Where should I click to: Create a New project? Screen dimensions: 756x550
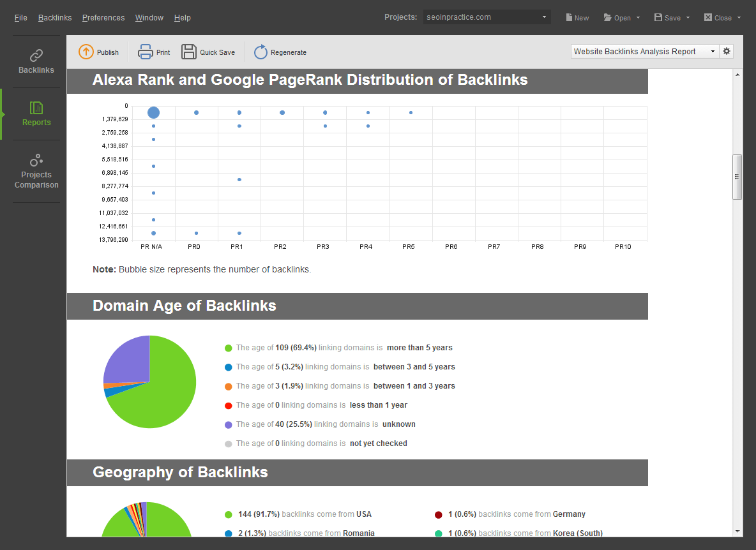tap(577, 17)
